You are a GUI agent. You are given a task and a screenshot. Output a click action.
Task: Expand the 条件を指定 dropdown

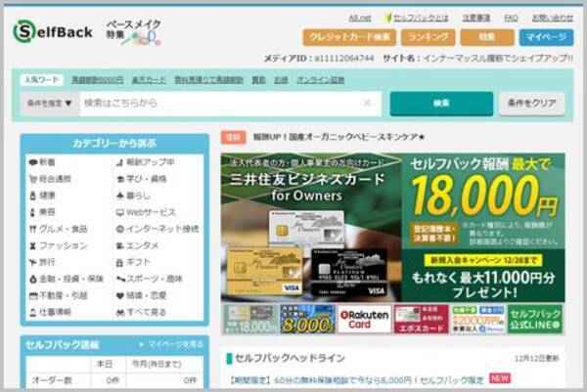(x=49, y=103)
